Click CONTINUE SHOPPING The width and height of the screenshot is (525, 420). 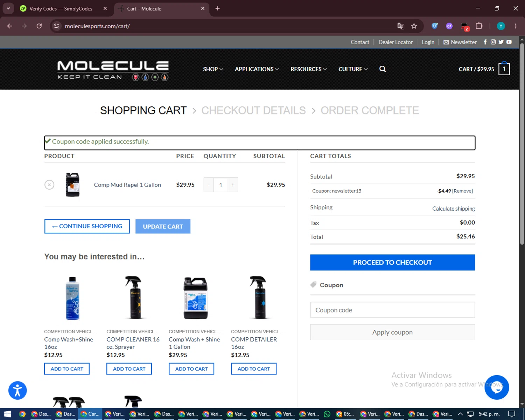point(87,226)
